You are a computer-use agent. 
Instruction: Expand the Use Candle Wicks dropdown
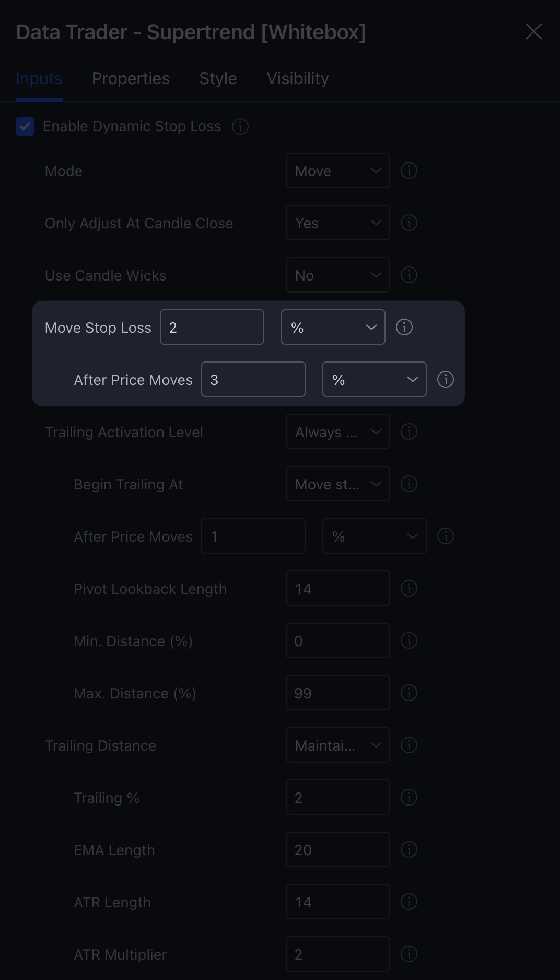337,275
